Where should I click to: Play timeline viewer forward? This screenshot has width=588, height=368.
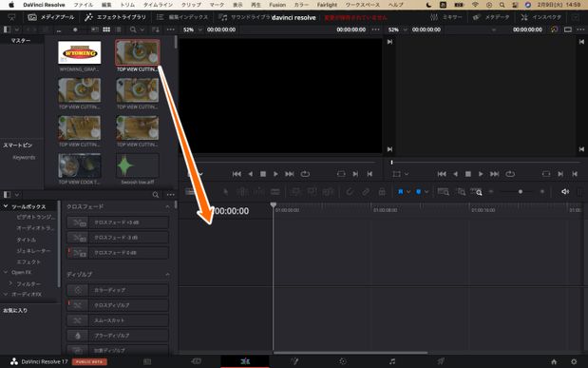481,174
